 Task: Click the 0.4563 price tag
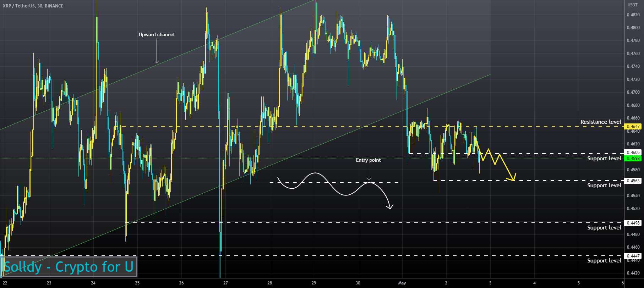coord(633,181)
